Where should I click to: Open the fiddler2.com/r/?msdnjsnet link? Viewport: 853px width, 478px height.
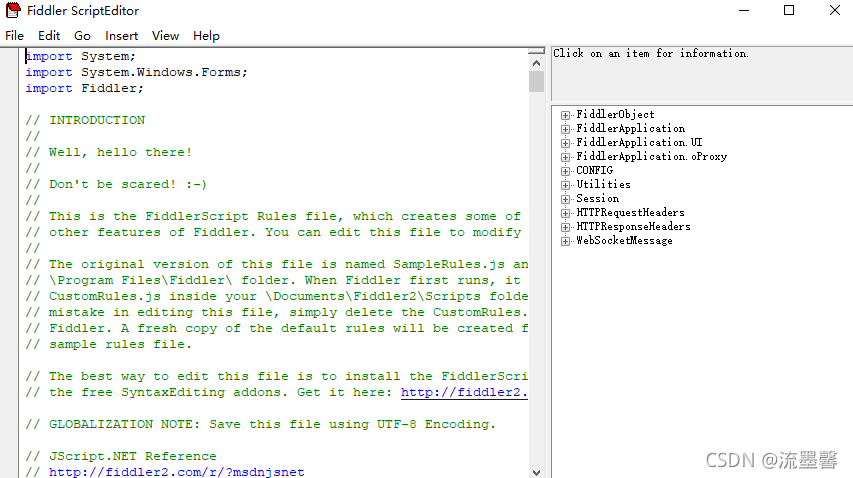point(176,472)
